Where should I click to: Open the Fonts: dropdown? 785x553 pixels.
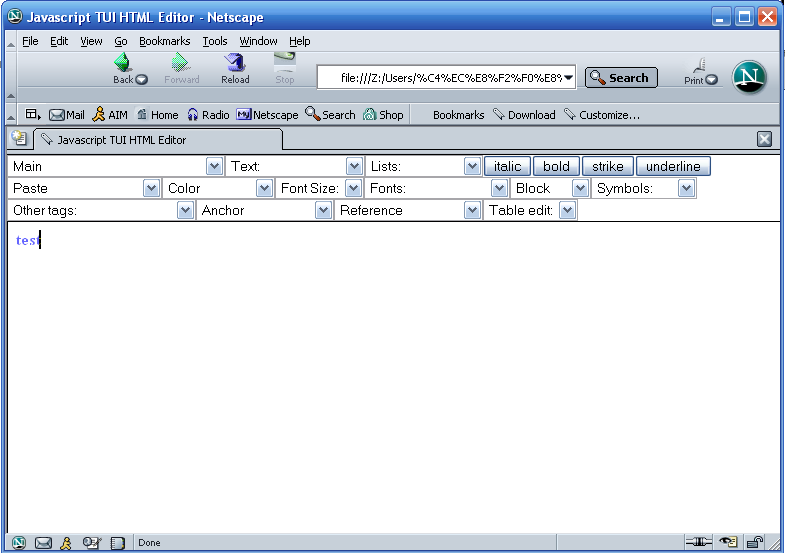pyautogui.click(x=499, y=188)
